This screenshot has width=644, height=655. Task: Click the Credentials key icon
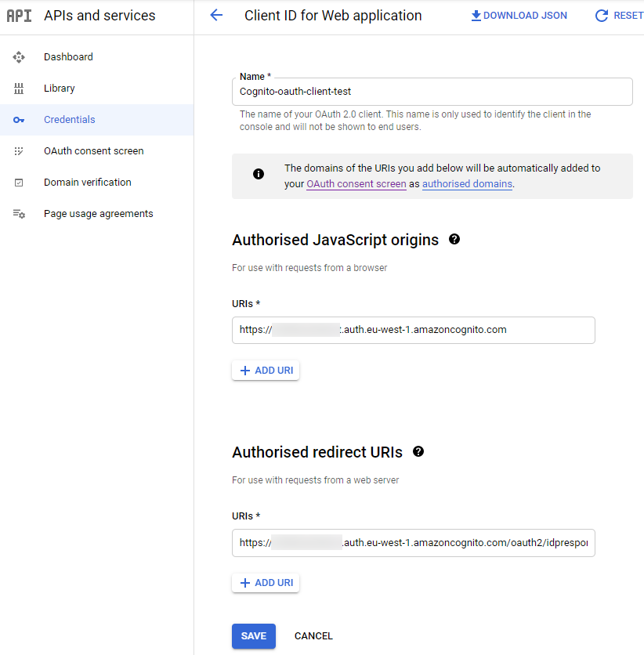pyautogui.click(x=19, y=120)
